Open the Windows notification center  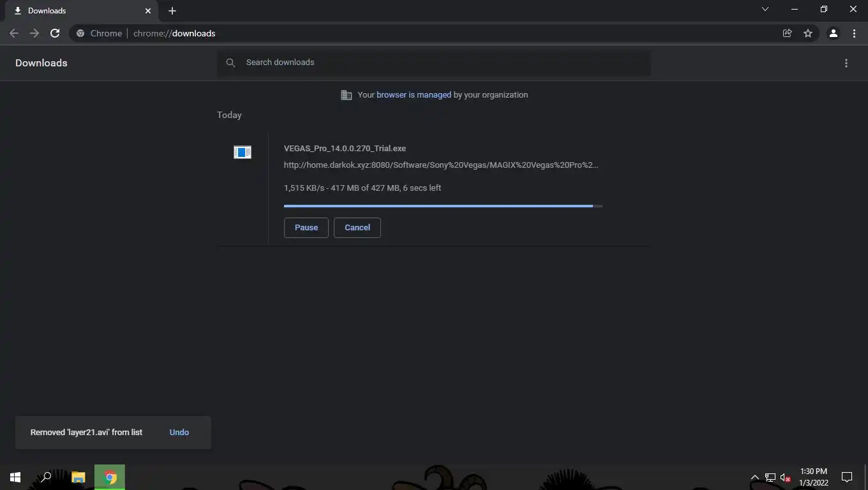847,477
